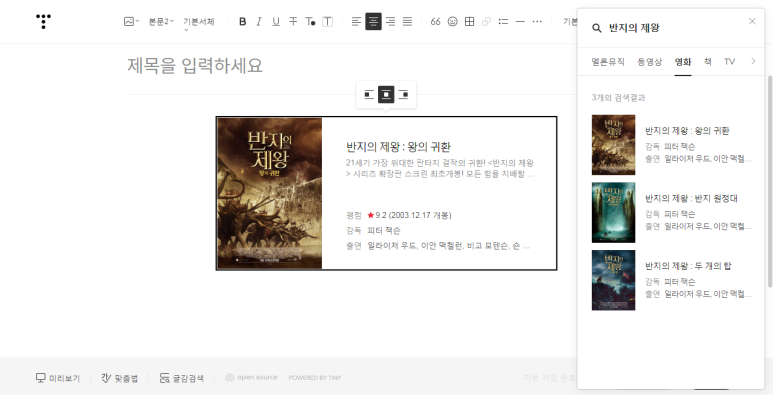This screenshot has height=395, width=773.
Task: Toggle bold formatting
Action: [242, 22]
